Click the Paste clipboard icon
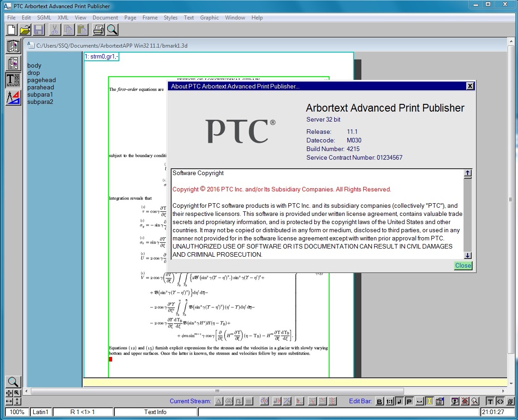The height and width of the screenshot is (420, 518). tap(82, 29)
